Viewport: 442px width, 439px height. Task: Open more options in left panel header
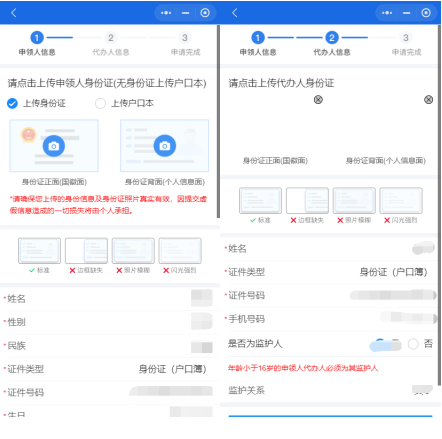(166, 13)
